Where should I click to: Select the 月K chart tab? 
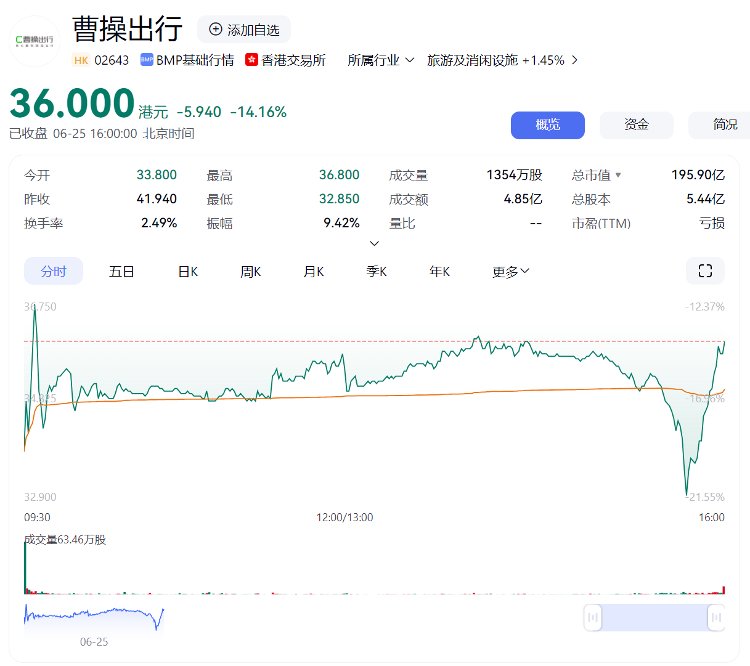pyautogui.click(x=314, y=272)
